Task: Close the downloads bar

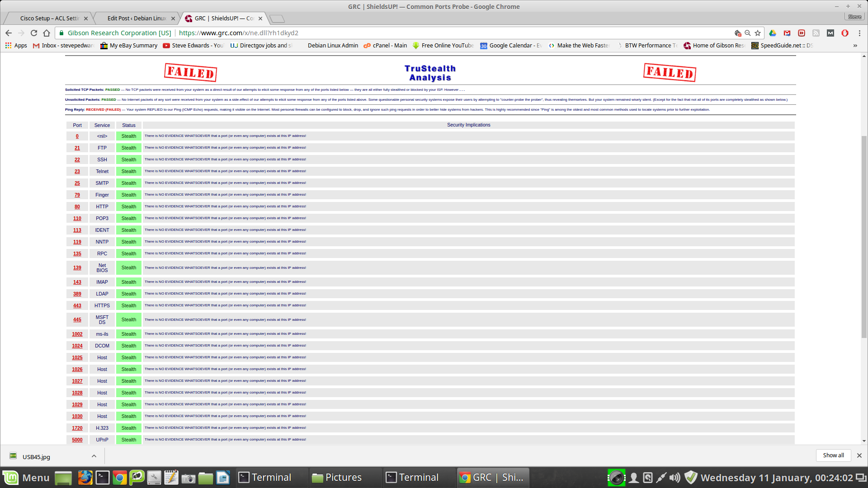Action: (859, 455)
